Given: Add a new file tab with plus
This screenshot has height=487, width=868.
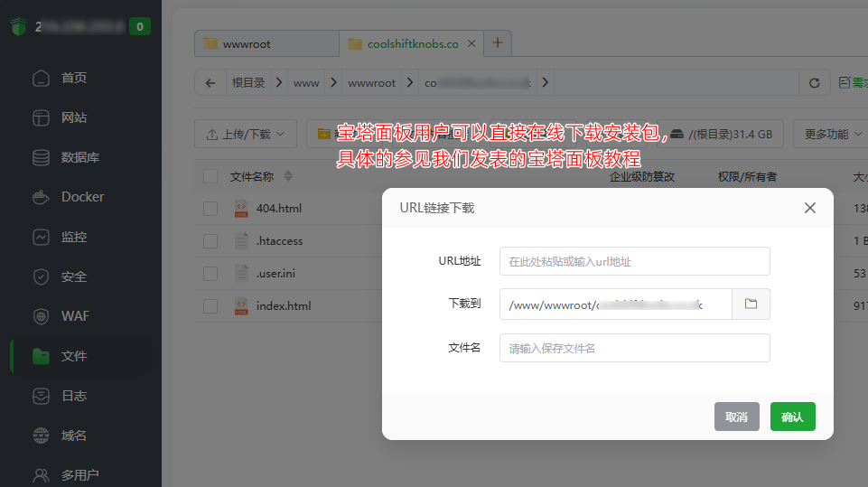Looking at the screenshot, I should [498, 42].
